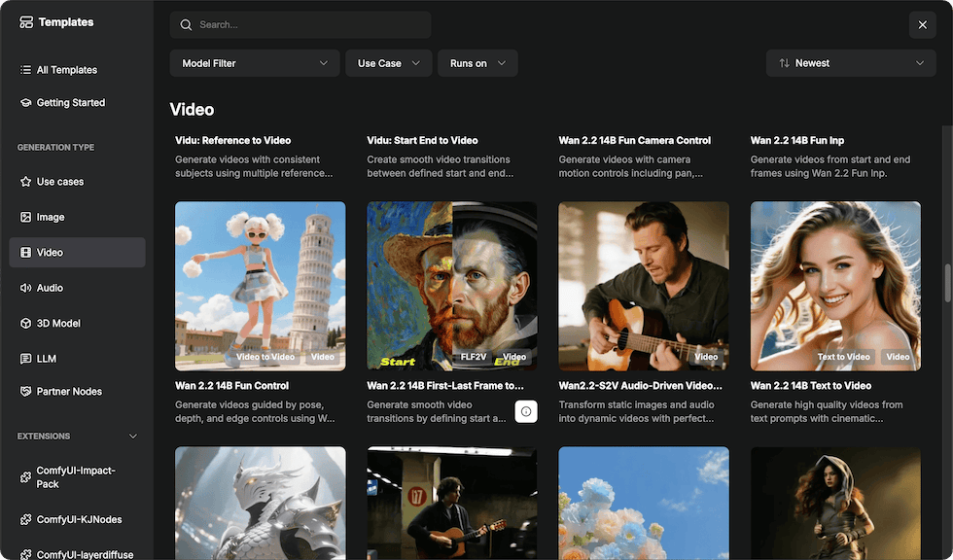Click the 3D Model cube icon

(x=26, y=324)
